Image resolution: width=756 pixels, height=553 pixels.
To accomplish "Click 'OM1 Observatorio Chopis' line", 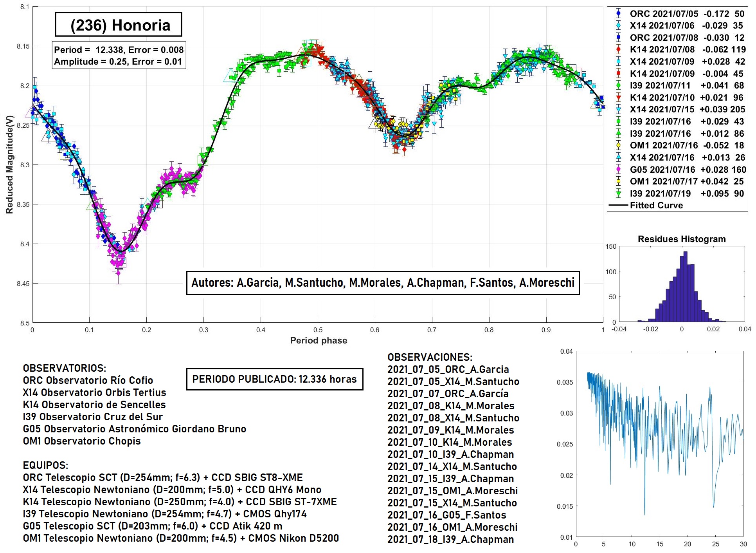I will (82, 441).
